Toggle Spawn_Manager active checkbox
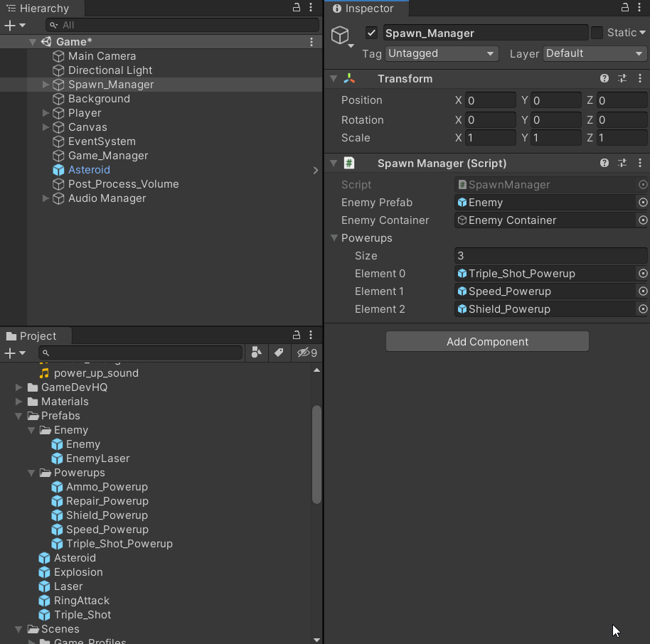The height and width of the screenshot is (644, 650). (371, 33)
